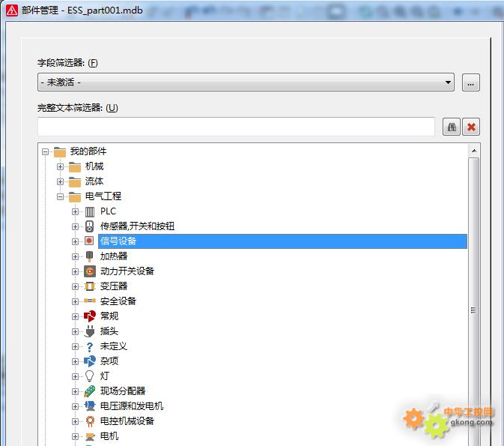The image size is (504, 446).
Task: Select the 动力开关设备 label
Action: click(127, 271)
